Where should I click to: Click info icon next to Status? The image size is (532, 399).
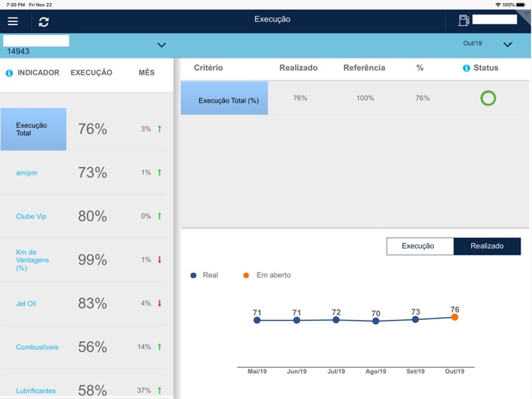(x=467, y=68)
